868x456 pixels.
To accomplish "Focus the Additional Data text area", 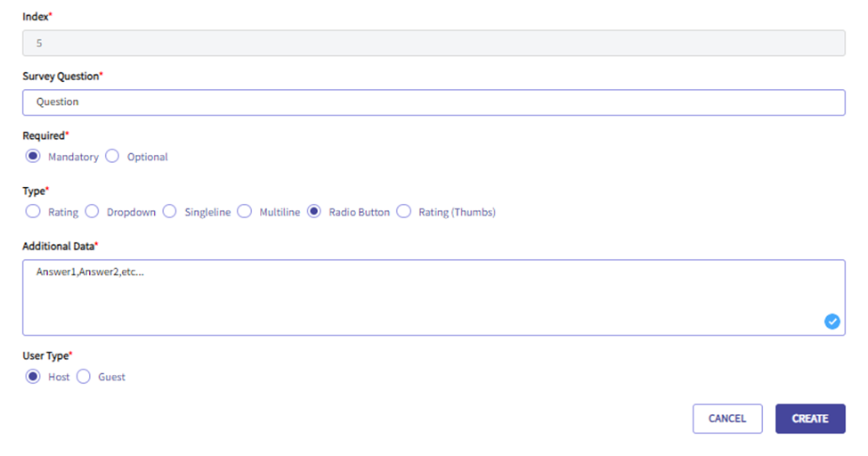I will point(418,297).
